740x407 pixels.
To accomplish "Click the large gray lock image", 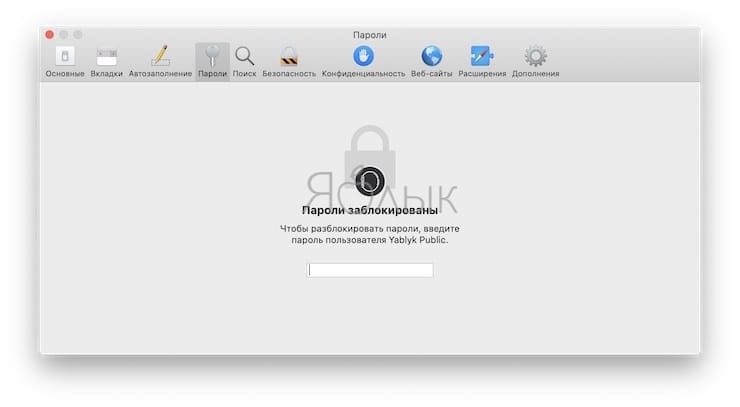I will [370, 156].
